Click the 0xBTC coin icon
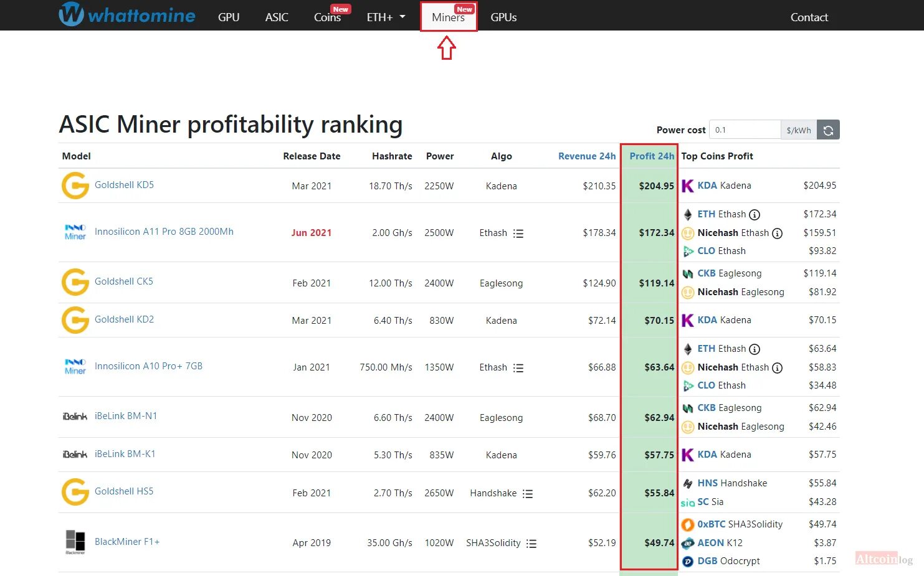924x576 pixels. coord(688,525)
